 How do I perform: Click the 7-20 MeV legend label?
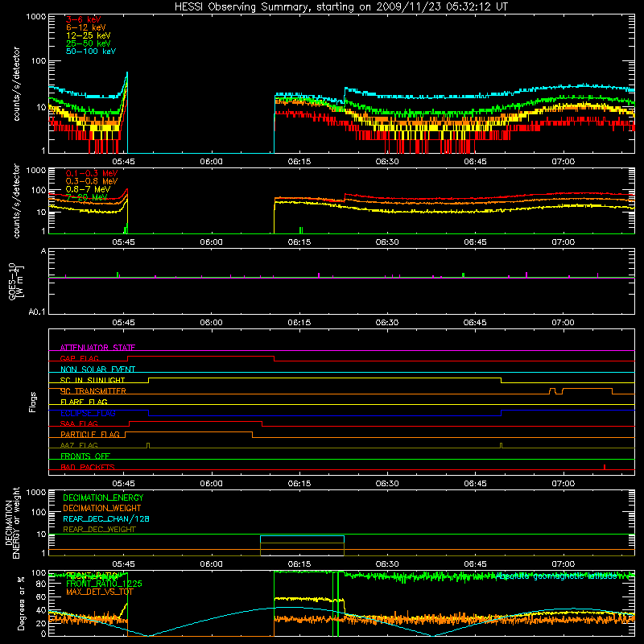tap(87, 197)
